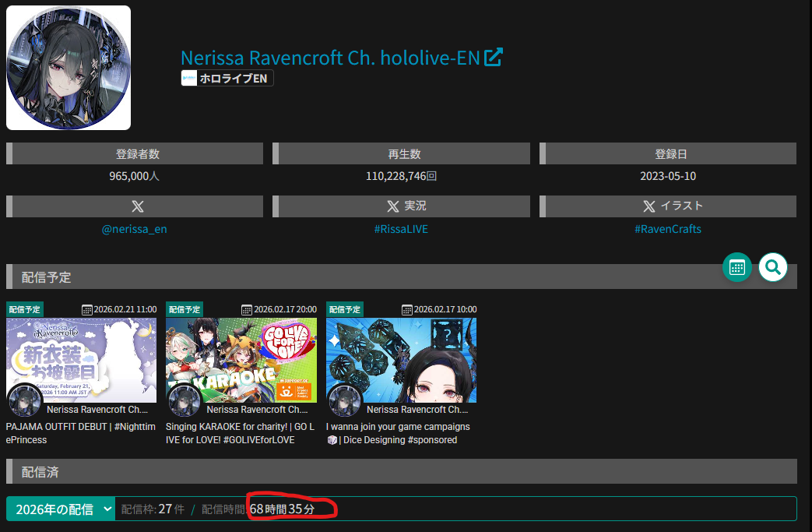Open the calendar view round button
The height and width of the screenshot is (532, 812).
click(x=737, y=267)
